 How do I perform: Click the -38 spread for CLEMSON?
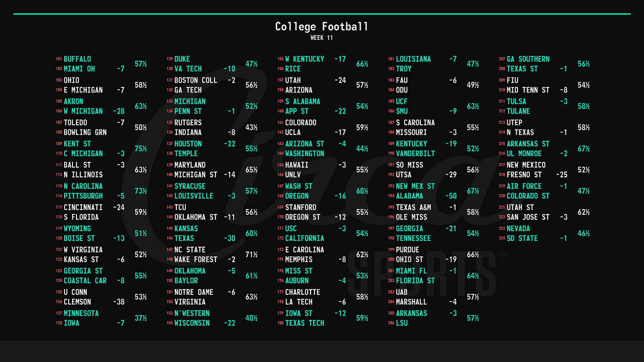coord(119,302)
